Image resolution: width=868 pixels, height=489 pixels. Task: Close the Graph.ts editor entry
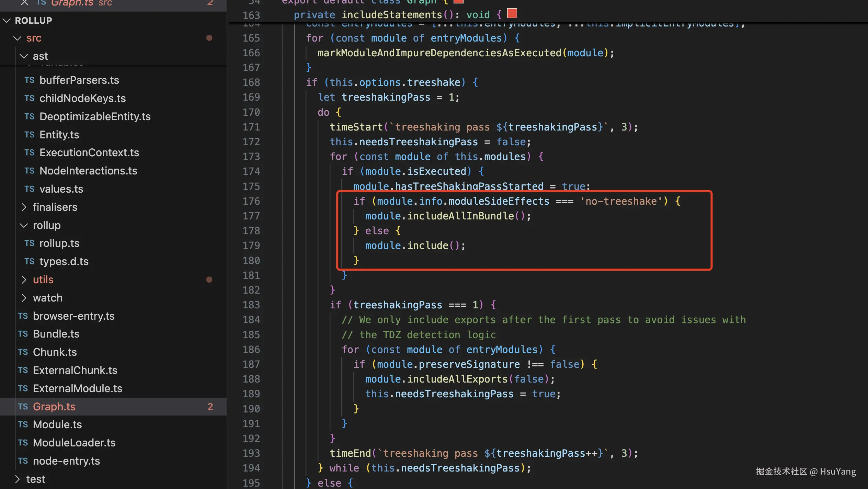(24, 3)
